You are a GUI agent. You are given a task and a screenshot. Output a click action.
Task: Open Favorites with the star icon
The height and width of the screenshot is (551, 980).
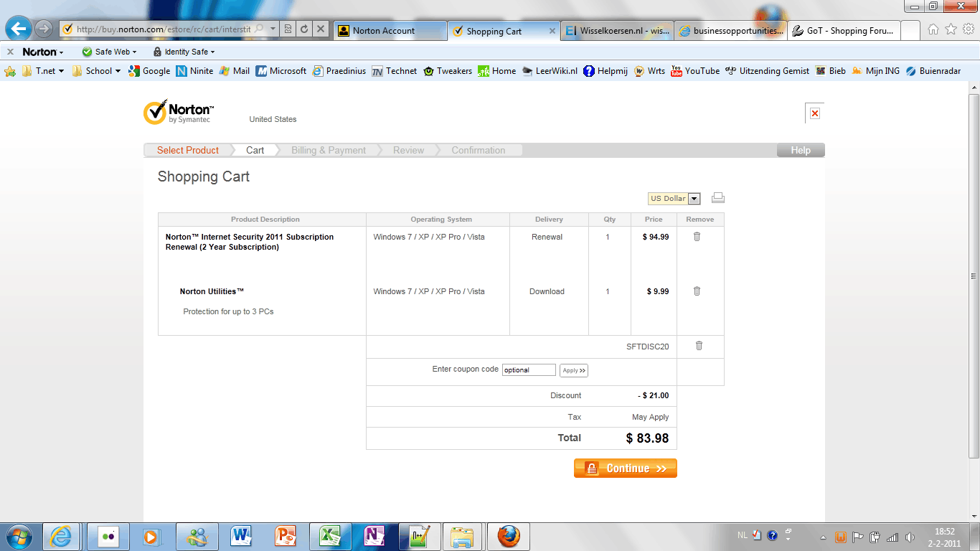(951, 29)
